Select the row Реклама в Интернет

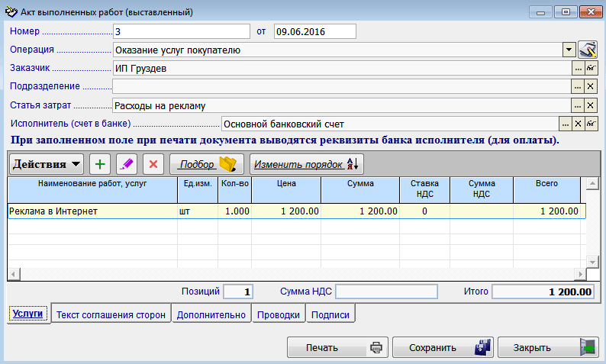(x=297, y=211)
